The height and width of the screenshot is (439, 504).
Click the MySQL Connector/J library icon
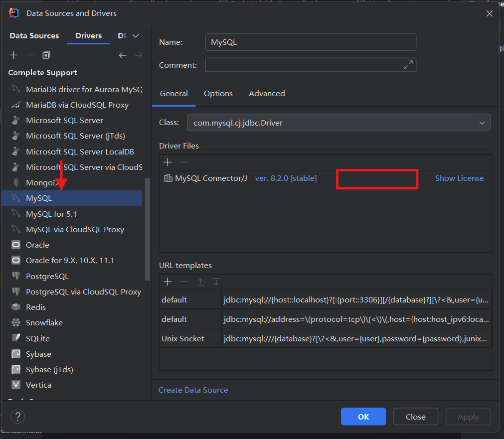(168, 178)
